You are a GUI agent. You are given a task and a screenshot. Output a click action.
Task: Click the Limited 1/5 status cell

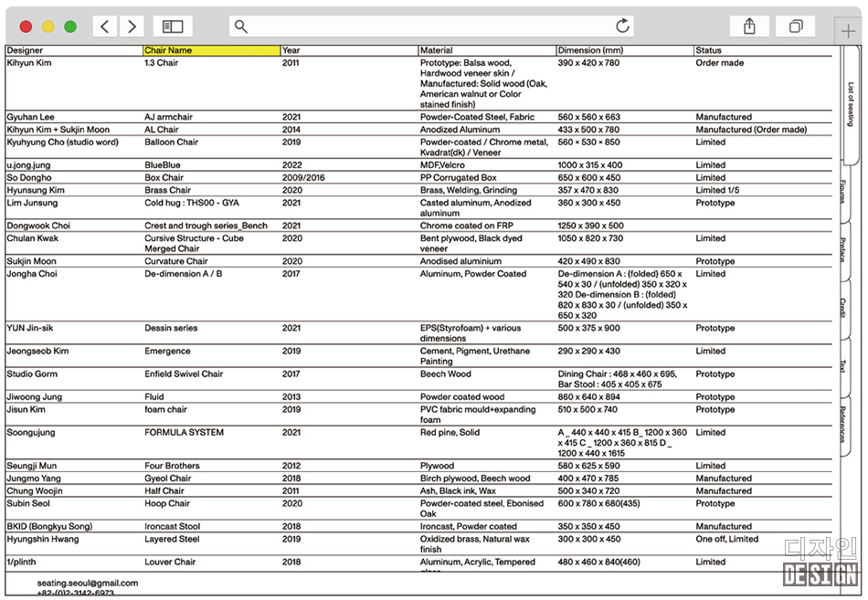[717, 190]
